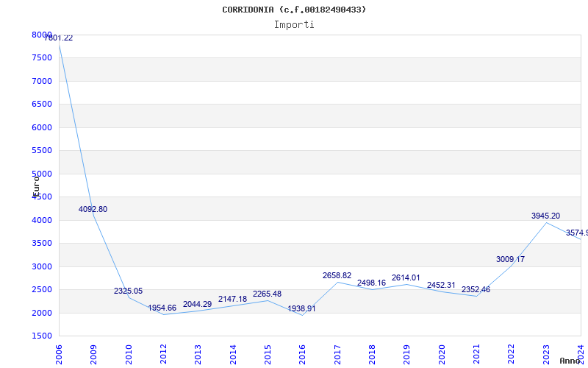The height and width of the screenshot is (368, 588).
Task: Click the data label 2265.48
Action: point(267,294)
